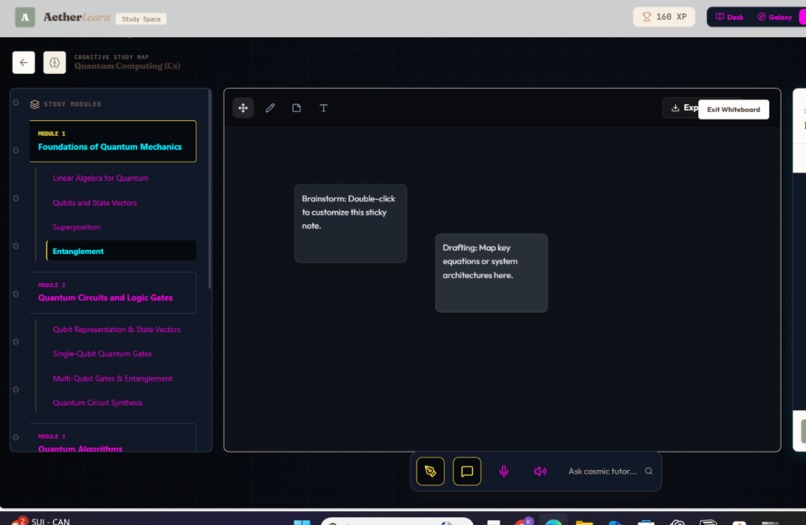Click the study modules panel scrollbar
806x525 pixels.
(x=209, y=189)
